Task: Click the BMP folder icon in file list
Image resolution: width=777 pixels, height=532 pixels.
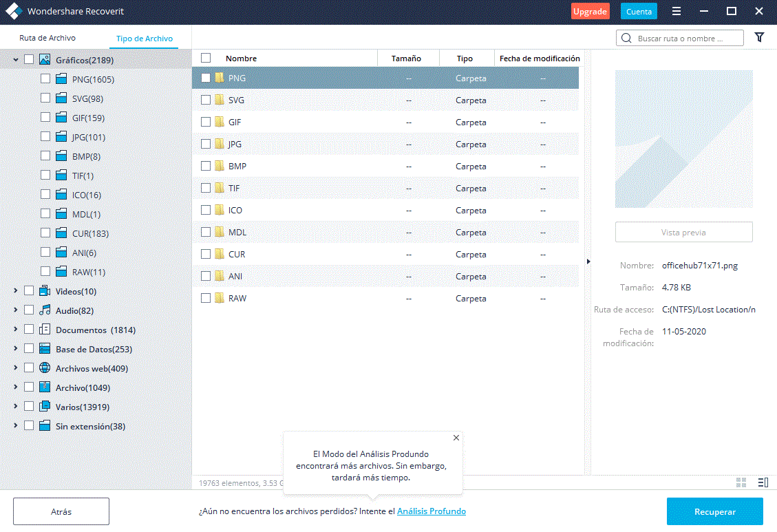Action: 220,166
